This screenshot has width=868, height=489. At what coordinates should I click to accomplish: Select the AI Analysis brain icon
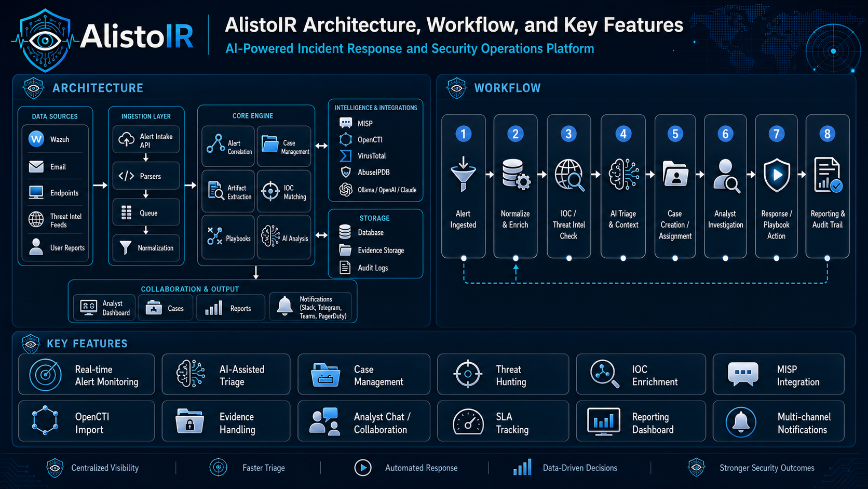pyautogui.click(x=270, y=236)
